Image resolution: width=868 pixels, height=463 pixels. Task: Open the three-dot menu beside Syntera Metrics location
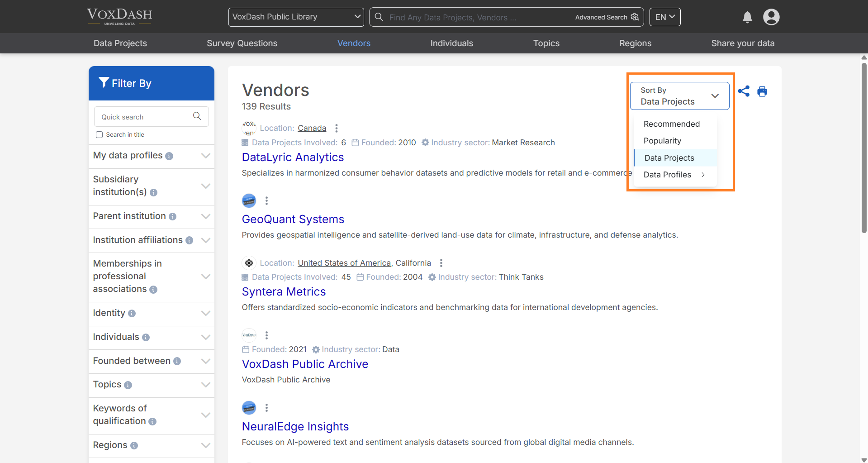tap(441, 263)
